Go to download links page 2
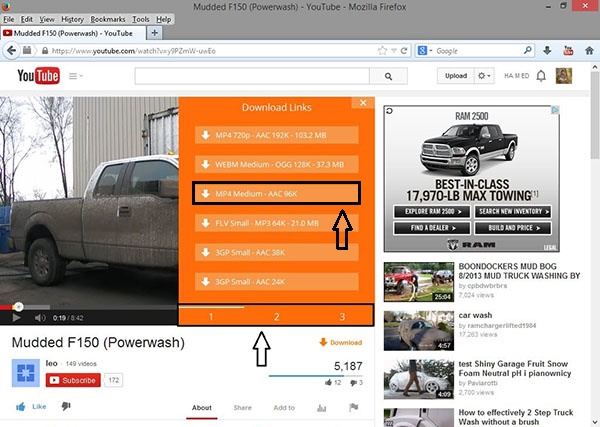The height and width of the screenshot is (427, 600). [x=277, y=316]
